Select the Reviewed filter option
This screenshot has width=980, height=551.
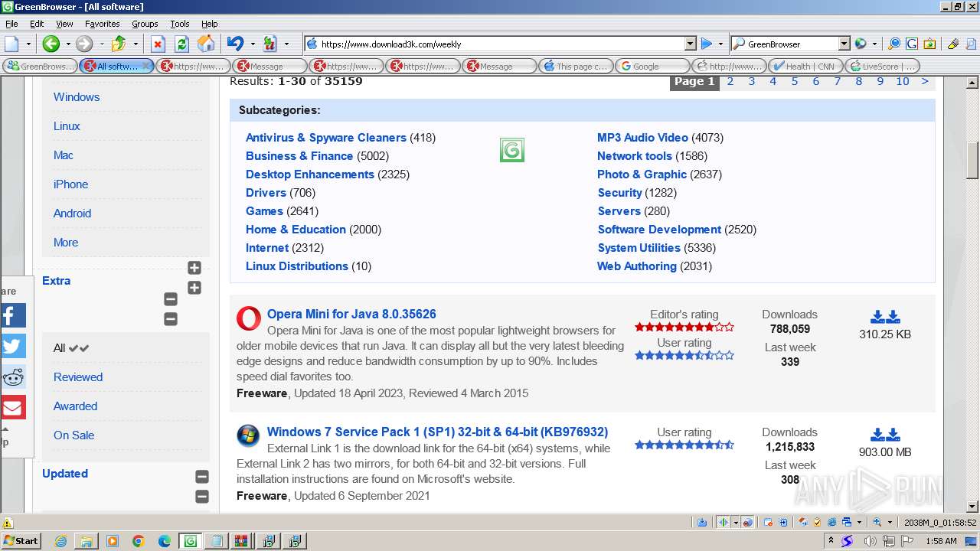[78, 377]
